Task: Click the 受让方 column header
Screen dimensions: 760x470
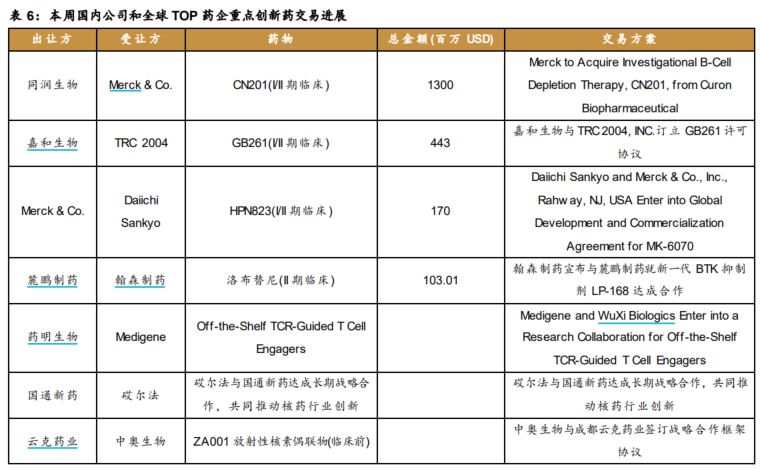Action: click(x=141, y=39)
